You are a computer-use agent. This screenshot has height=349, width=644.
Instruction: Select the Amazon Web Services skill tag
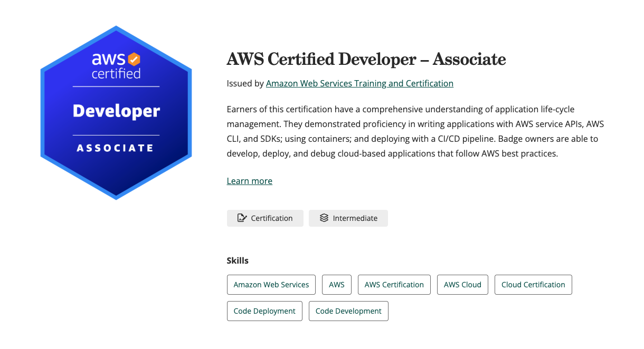[271, 285]
